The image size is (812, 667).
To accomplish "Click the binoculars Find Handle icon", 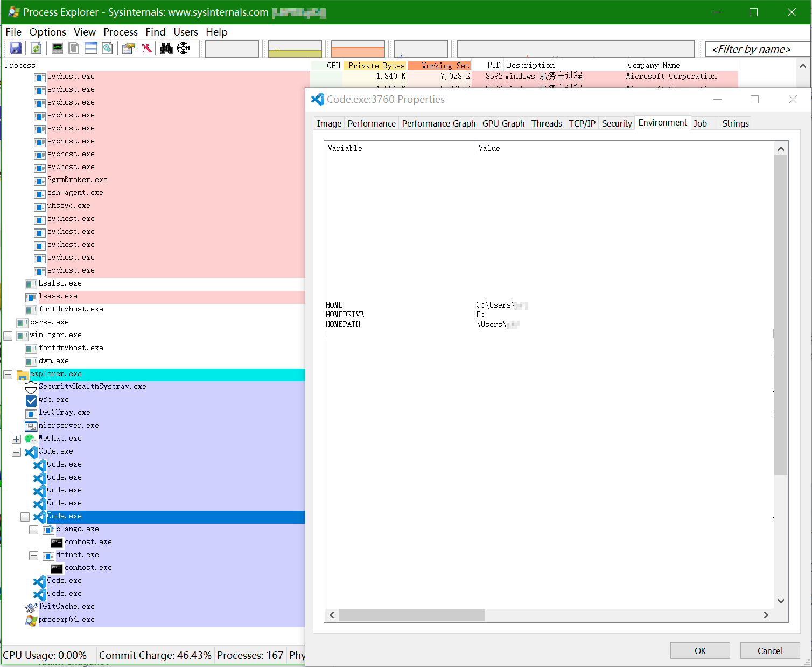I will (166, 48).
